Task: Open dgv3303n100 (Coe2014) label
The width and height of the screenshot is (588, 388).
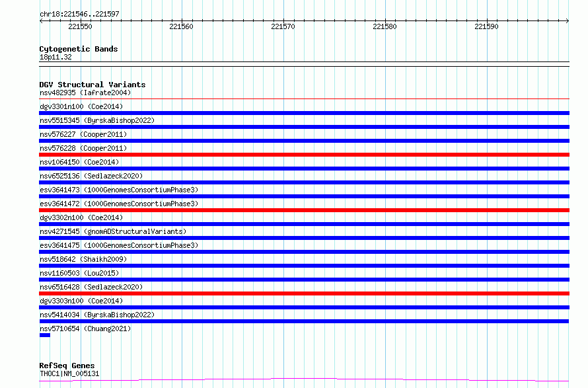Action: (81, 301)
